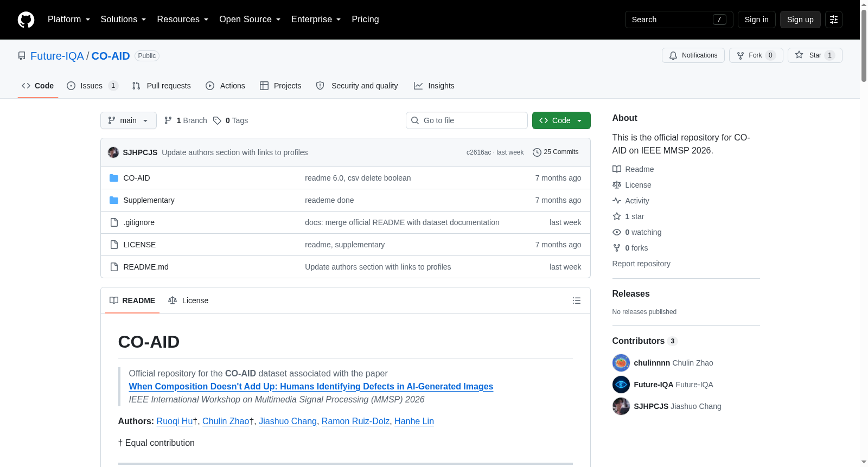Click the page vertical scrollbar thumb
Screen dimensions: 868x467
coord(864,46)
